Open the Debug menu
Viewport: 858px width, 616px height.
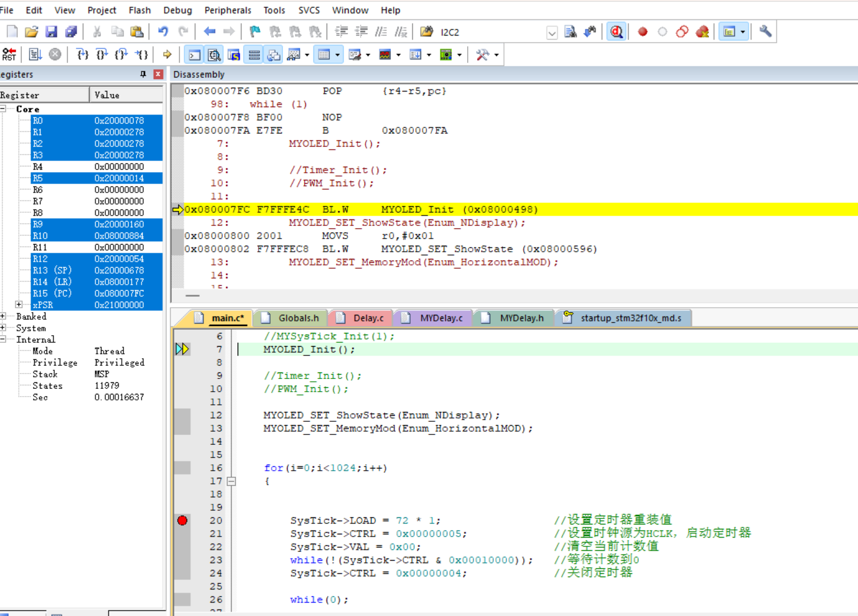click(x=178, y=10)
